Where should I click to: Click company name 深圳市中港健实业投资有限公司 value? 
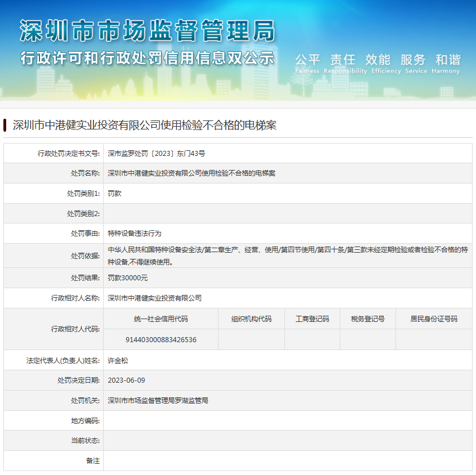point(154,298)
